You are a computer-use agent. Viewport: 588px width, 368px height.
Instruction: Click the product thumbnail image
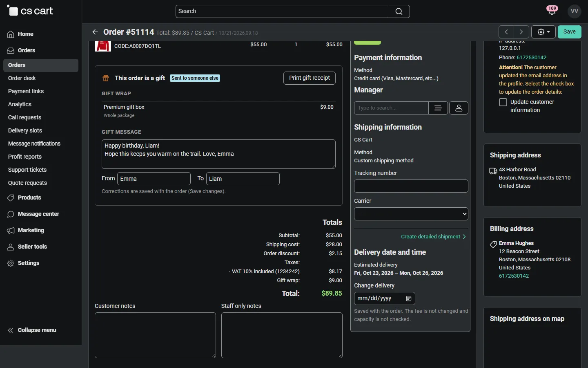click(103, 46)
